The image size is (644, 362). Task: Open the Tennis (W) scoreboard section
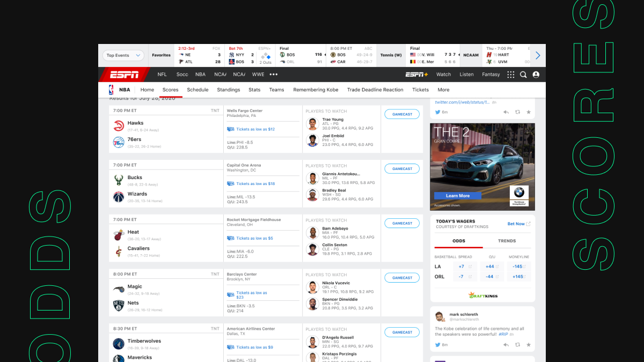coord(391,55)
